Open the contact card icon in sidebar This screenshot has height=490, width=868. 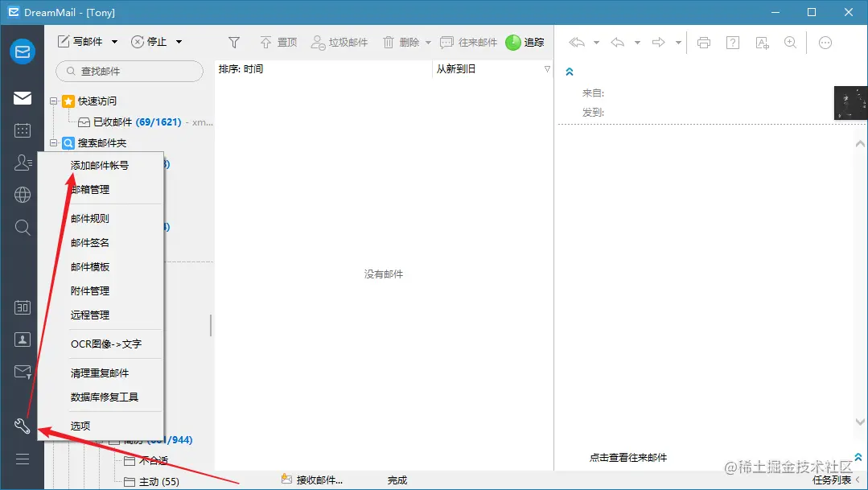coord(23,340)
